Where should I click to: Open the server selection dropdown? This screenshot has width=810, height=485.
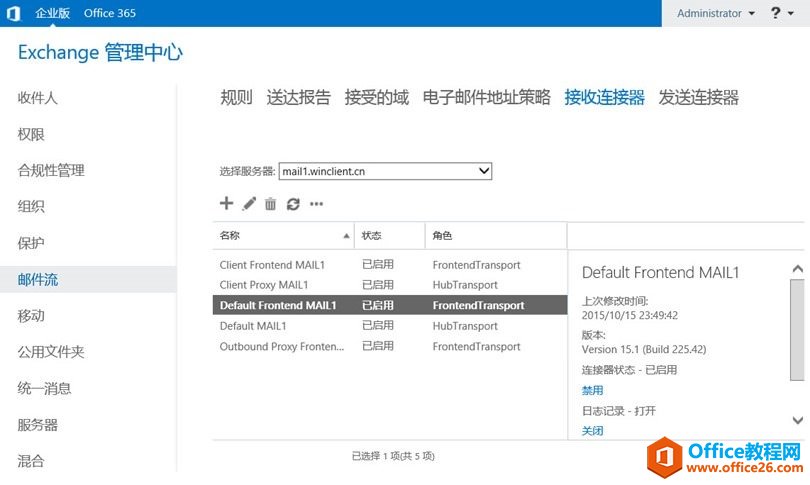click(x=385, y=171)
